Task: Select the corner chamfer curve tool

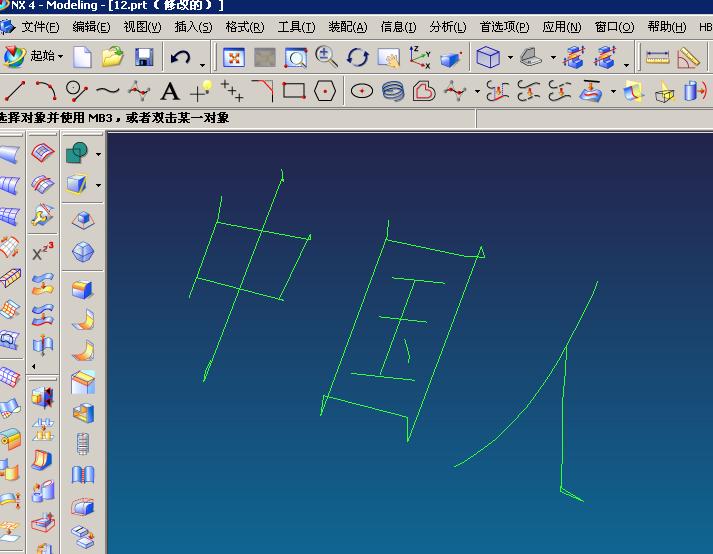Action: tap(262, 91)
